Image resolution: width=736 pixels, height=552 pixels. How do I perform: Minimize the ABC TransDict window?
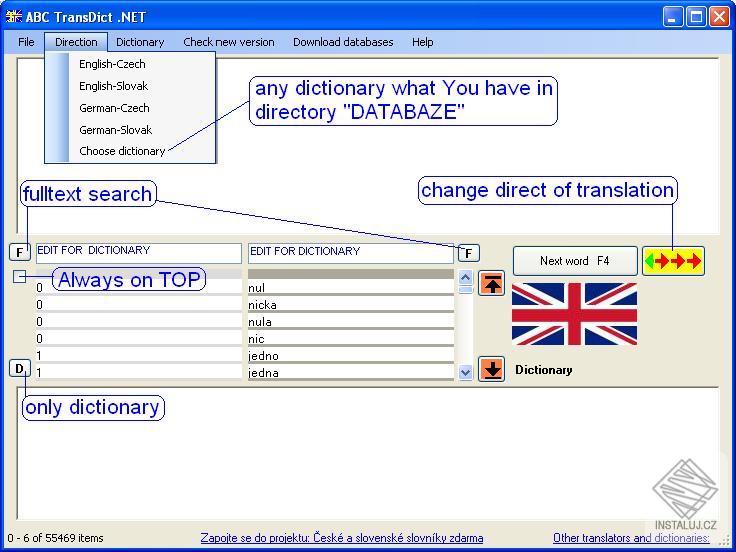tap(673, 17)
